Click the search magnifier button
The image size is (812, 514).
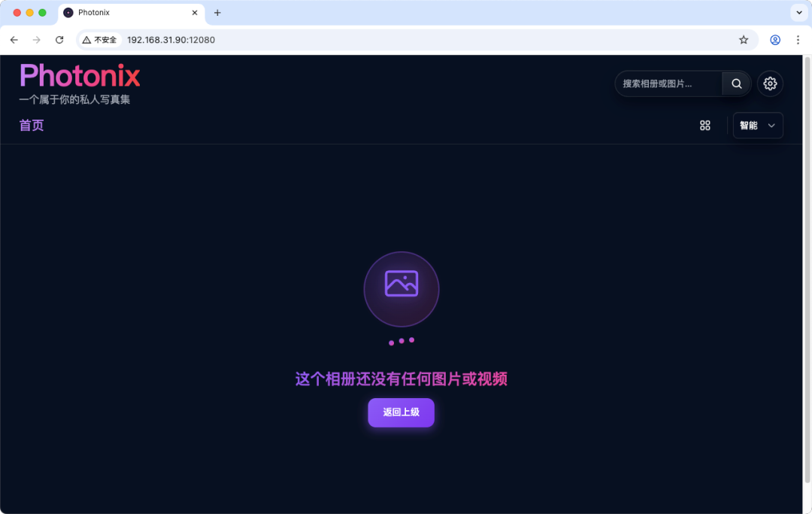click(x=736, y=84)
